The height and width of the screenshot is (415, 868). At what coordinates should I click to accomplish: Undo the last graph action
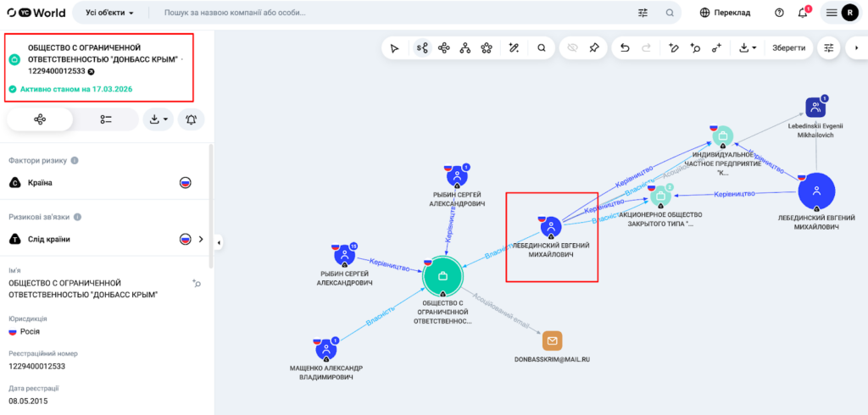click(x=625, y=48)
